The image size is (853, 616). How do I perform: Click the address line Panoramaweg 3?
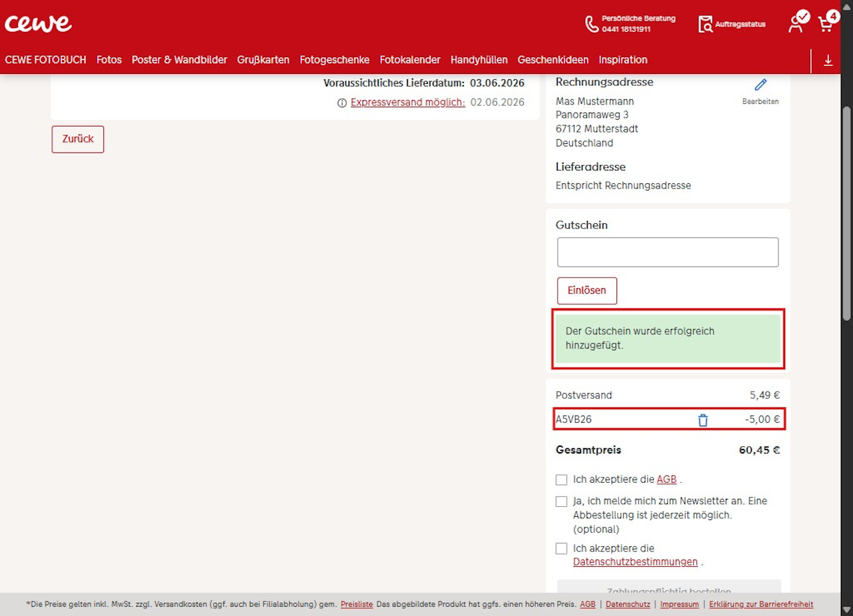(x=592, y=115)
